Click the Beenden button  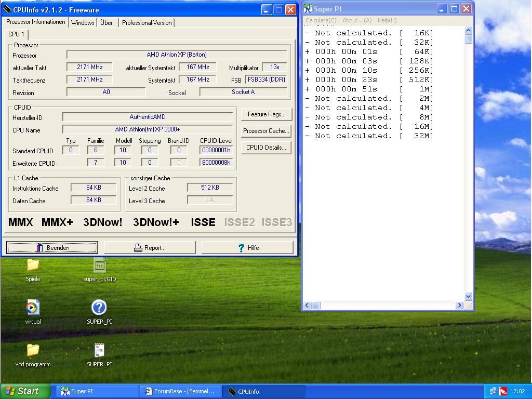pos(52,248)
